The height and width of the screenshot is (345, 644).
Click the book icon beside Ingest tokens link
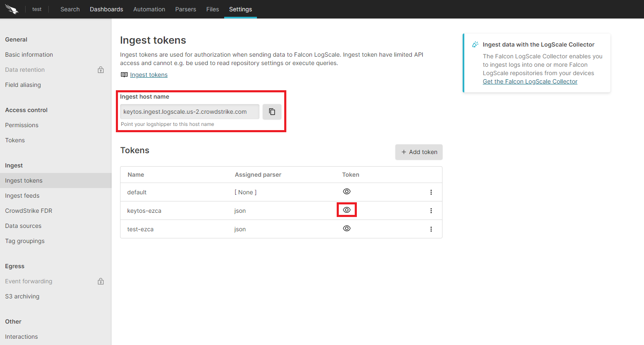(124, 75)
